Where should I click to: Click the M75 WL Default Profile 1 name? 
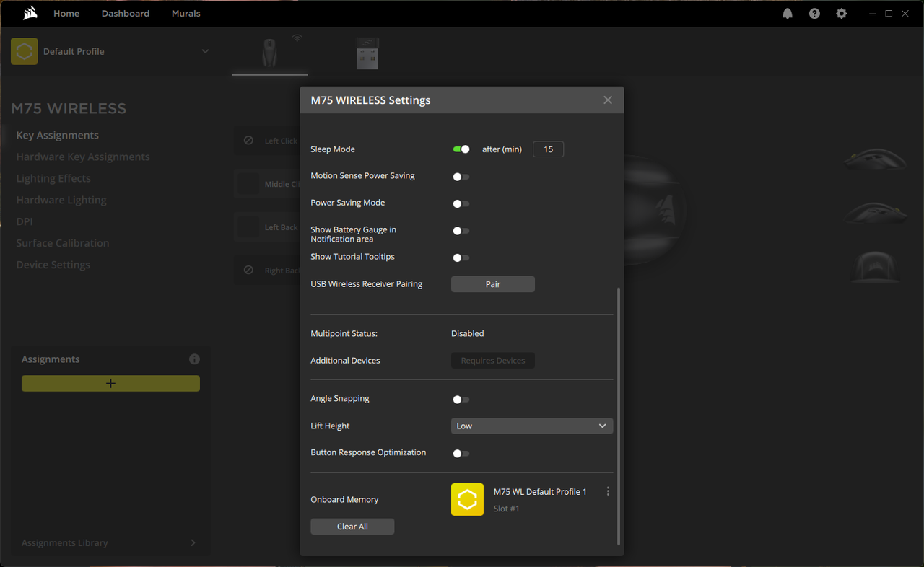540,492
